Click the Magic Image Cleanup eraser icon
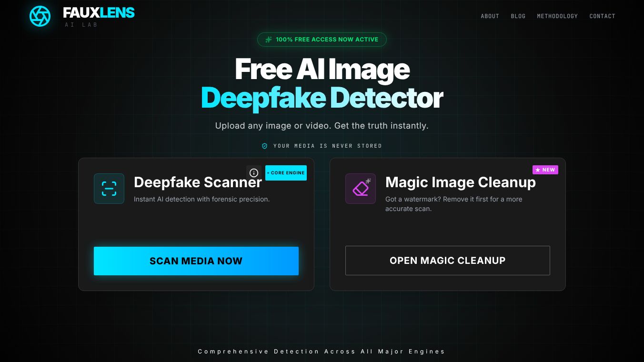 pos(361,189)
